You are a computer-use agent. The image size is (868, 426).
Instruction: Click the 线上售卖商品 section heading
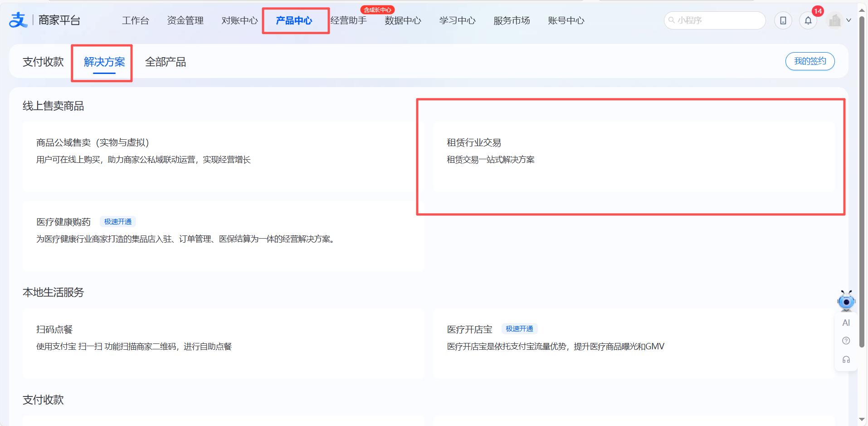pyautogui.click(x=53, y=106)
